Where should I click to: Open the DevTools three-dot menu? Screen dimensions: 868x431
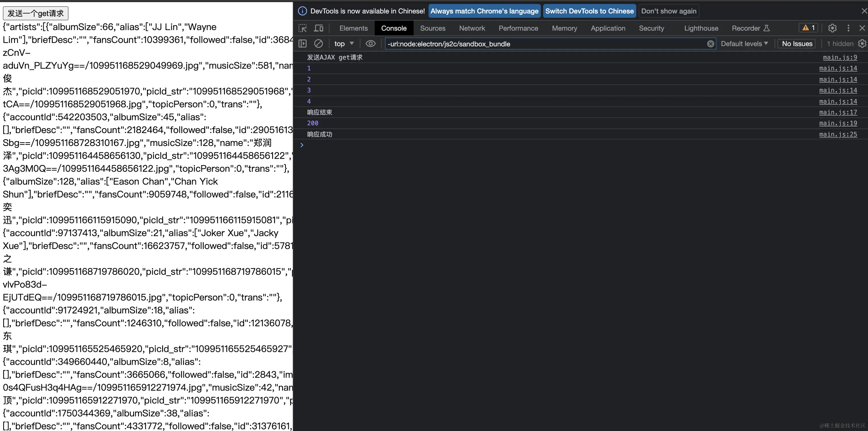pyautogui.click(x=848, y=28)
